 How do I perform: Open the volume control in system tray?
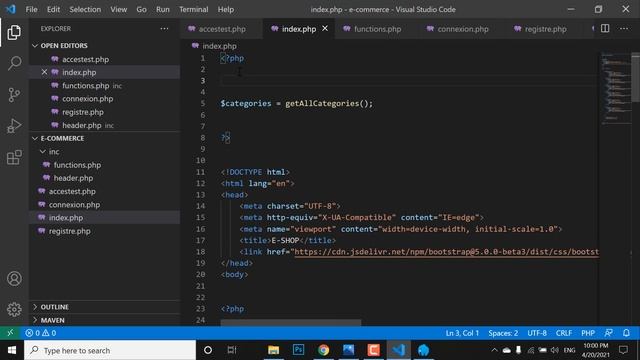[x=554, y=350]
